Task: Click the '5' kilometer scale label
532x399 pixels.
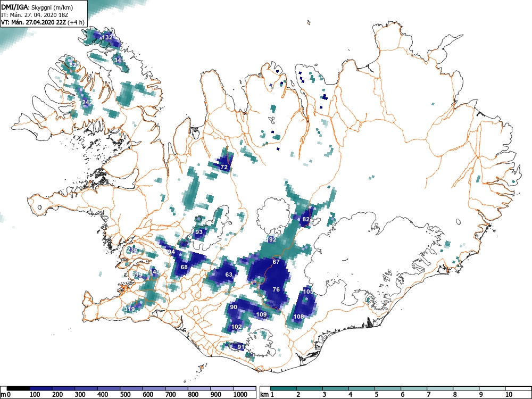Action: tap(377, 394)
